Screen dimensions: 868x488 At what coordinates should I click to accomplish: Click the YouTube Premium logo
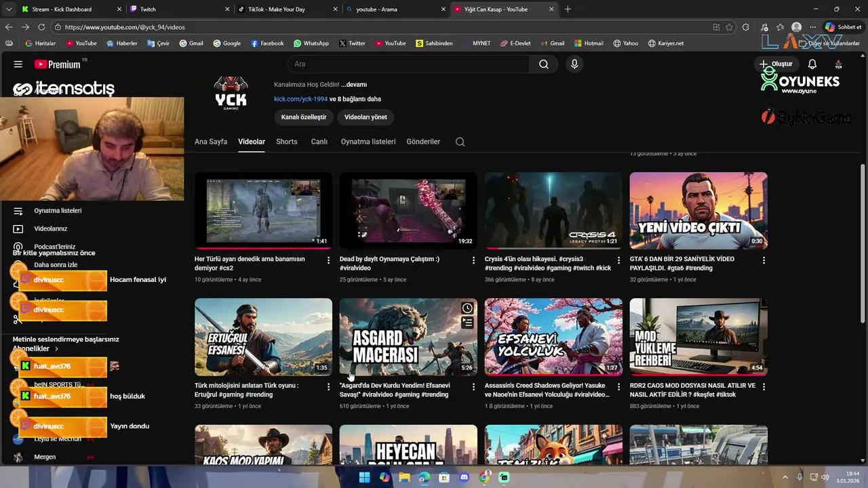click(58, 64)
